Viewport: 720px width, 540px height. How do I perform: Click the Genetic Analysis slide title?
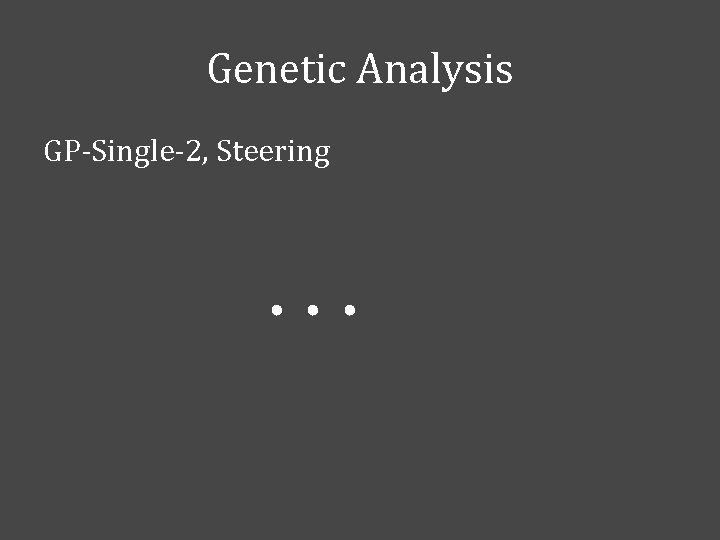click(x=360, y=70)
